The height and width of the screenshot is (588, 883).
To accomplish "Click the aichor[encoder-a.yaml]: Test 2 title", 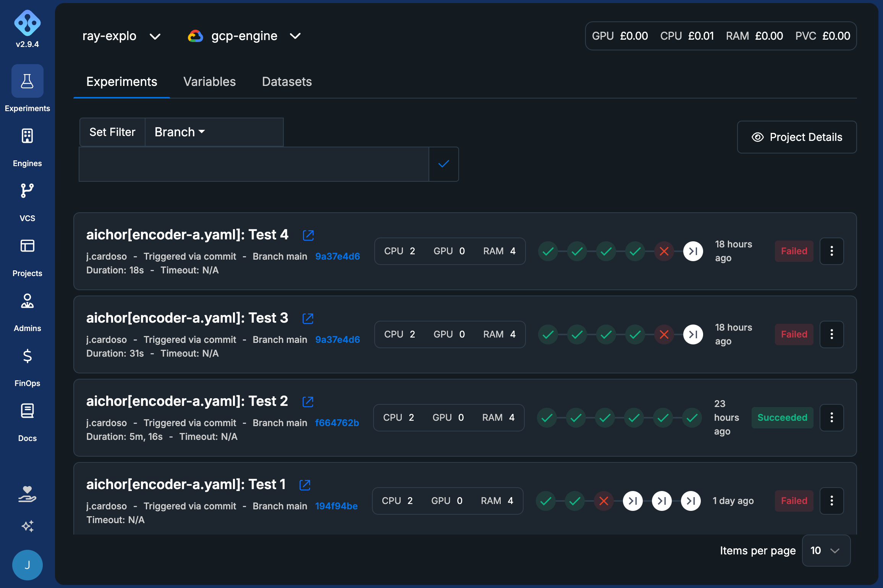I will [x=187, y=401].
